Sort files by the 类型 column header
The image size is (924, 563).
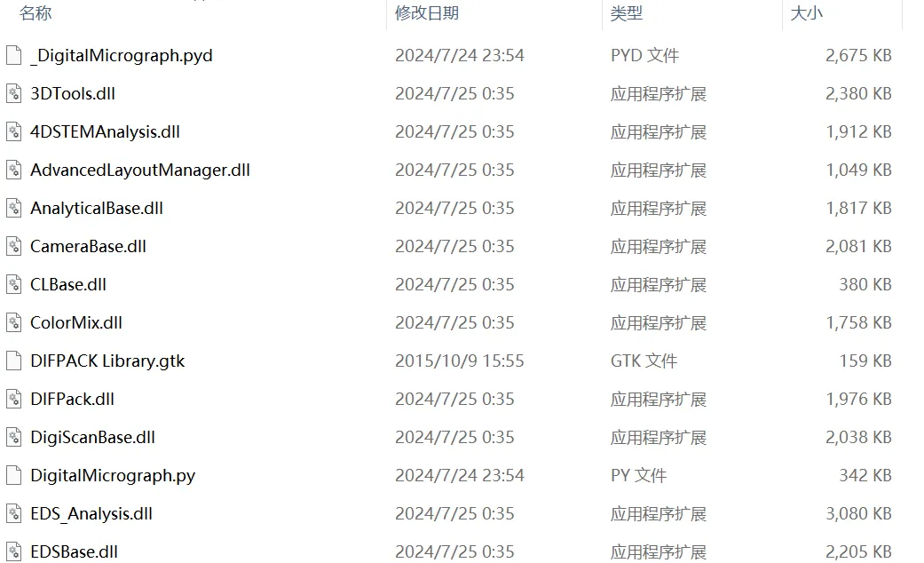(x=627, y=13)
